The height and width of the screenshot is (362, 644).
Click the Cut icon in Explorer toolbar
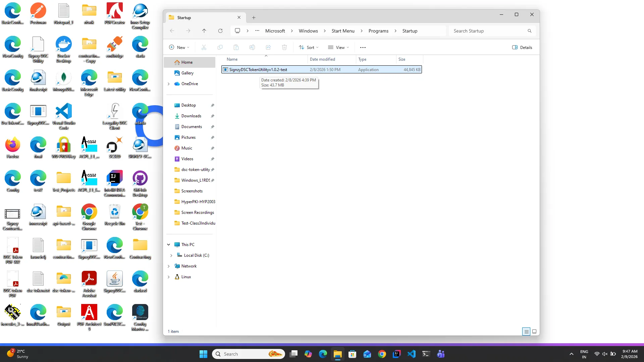pos(204,47)
